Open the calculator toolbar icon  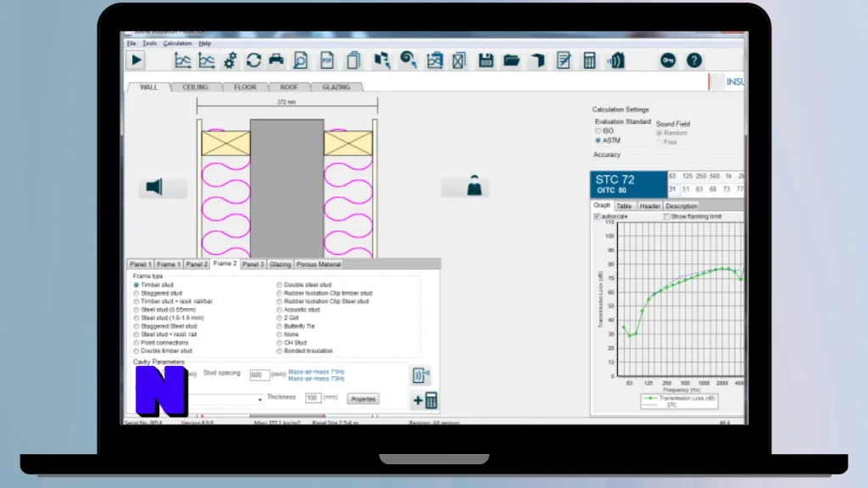[590, 60]
